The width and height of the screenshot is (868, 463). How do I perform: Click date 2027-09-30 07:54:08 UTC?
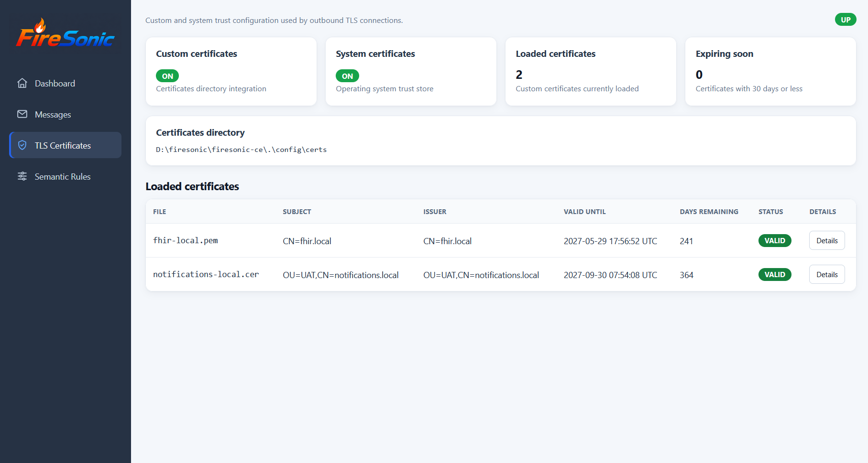611,275
